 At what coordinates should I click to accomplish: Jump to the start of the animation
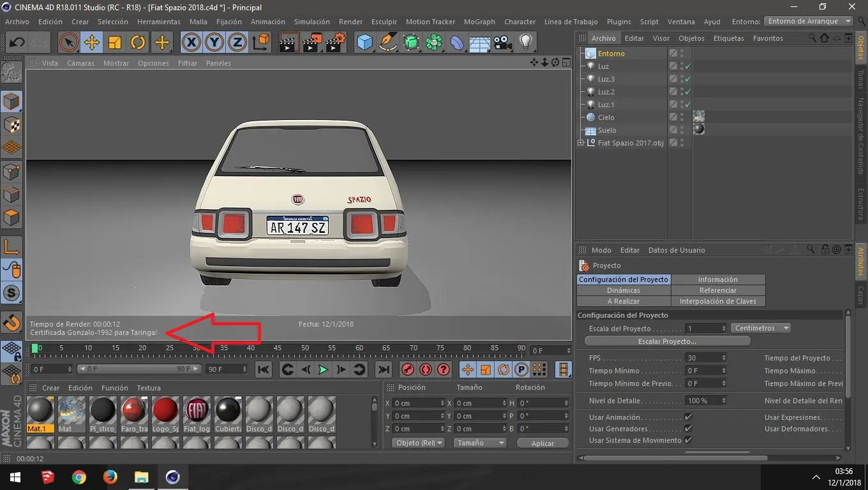pos(264,369)
